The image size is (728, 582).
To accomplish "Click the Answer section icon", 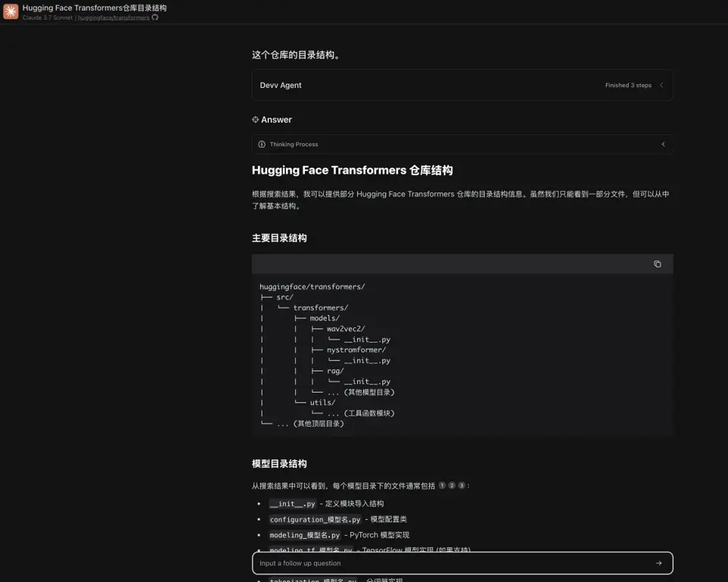I will (x=256, y=120).
